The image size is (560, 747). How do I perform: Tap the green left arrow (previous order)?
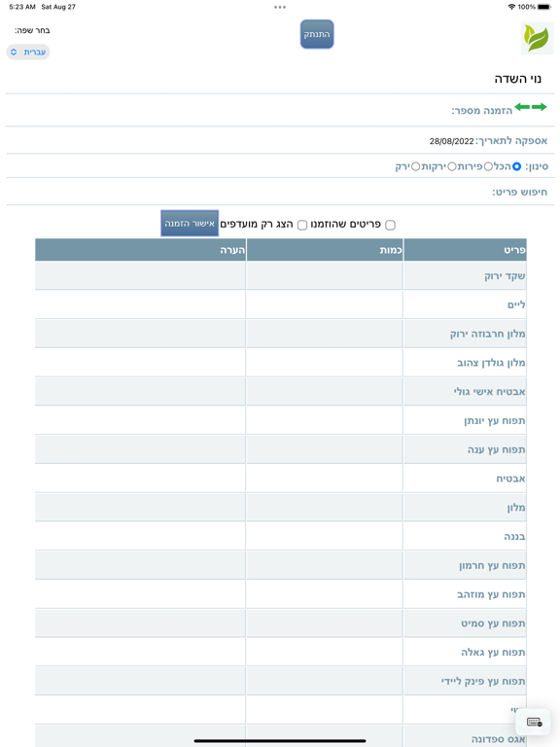(522, 107)
